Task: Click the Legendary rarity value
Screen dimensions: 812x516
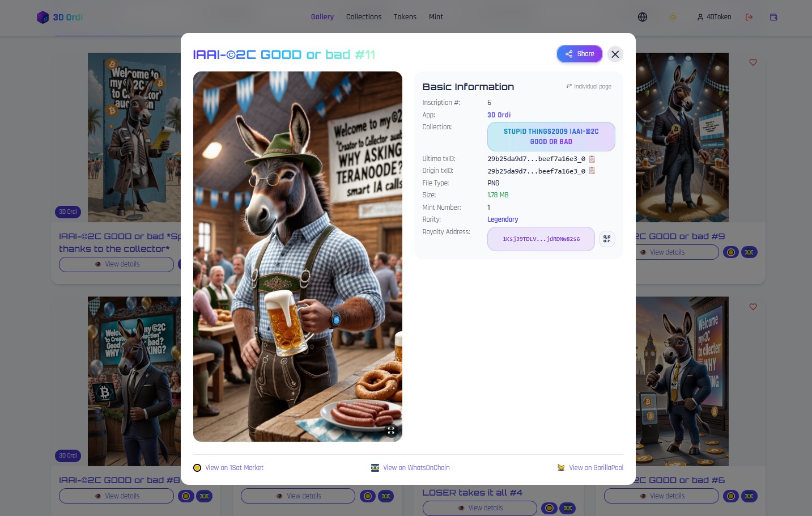Action: tap(503, 219)
